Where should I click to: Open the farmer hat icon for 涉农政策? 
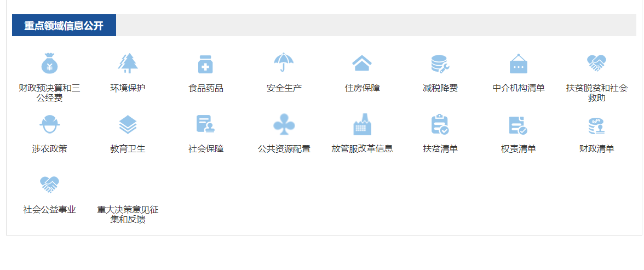tap(50, 124)
